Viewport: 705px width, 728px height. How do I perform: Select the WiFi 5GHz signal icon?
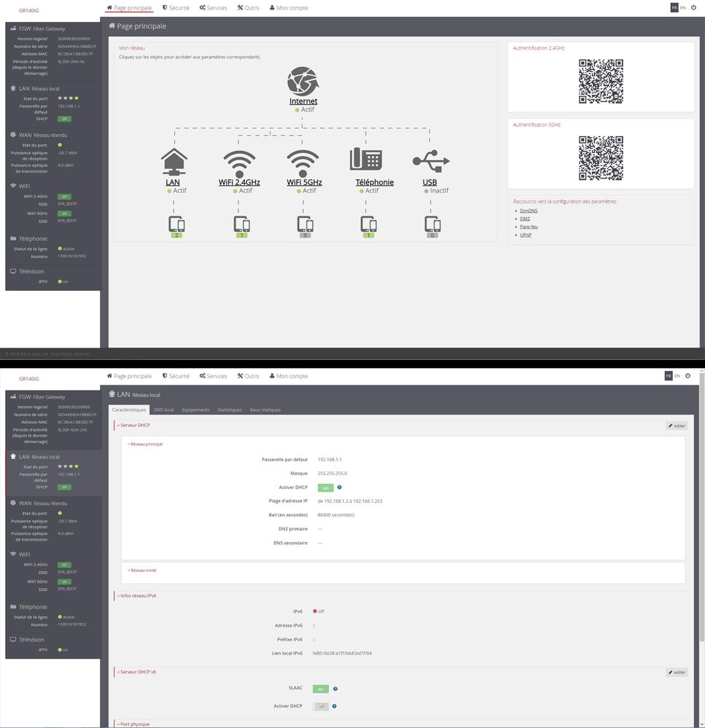(303, 162)
